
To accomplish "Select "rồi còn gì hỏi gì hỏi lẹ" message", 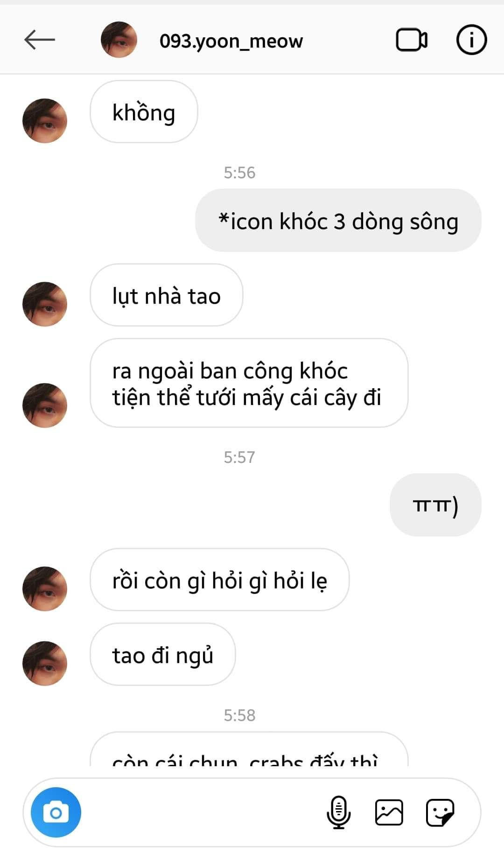I will [220, 580].
